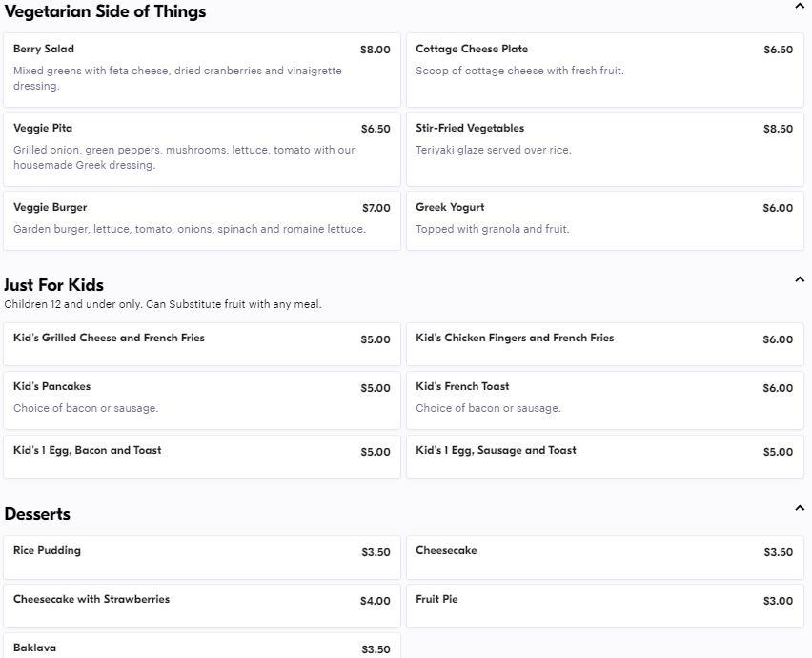Collapse the Just For Kids section

tap(800, 279)
